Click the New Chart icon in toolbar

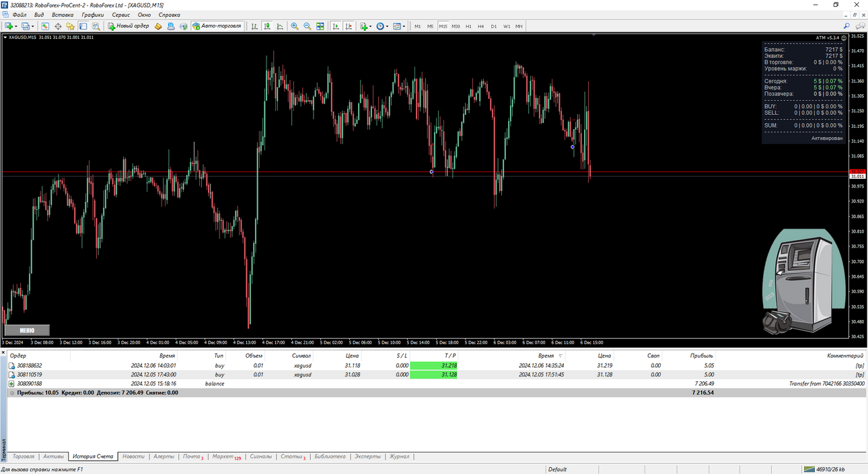point(9,26)
